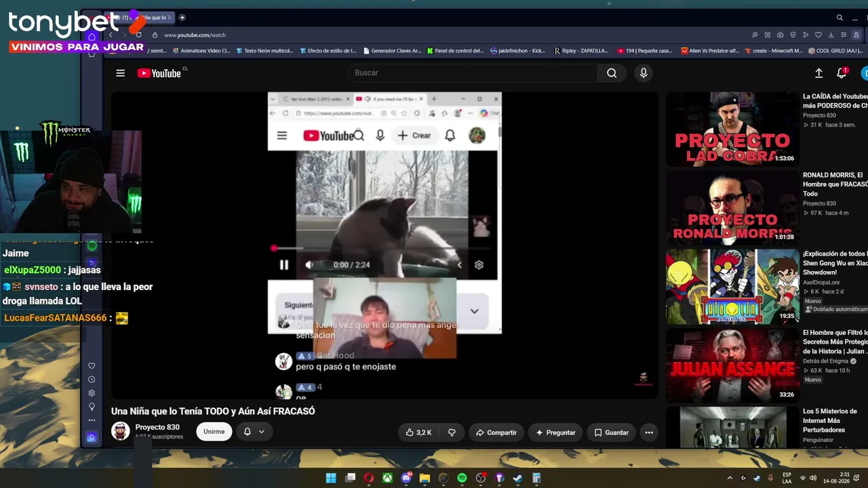Viewport: 868px width, 488px height.
Task: Open the Los 5 Misterios de Internet thumbnail
Action: [x=731, y=428]
